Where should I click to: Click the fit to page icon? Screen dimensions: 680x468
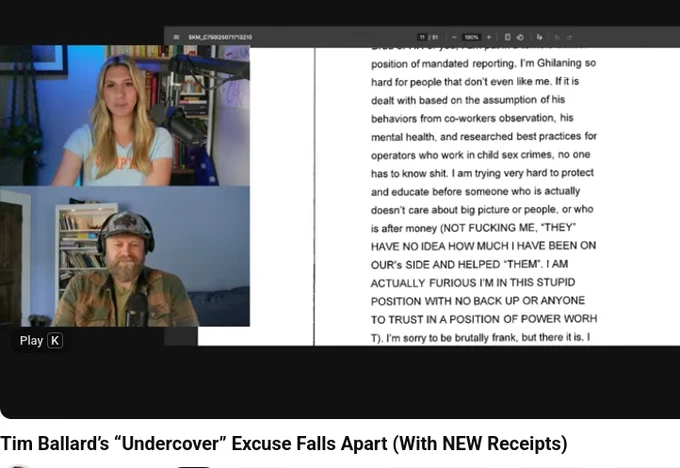(x=508, y=37)
